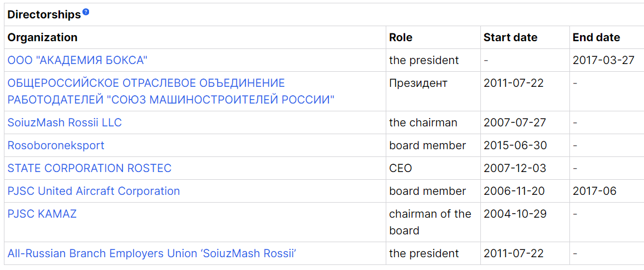The height and width of the screenshot is (270, 644).
Task: Open PJSC United Aircraft Corporation link
Action: 94,191
